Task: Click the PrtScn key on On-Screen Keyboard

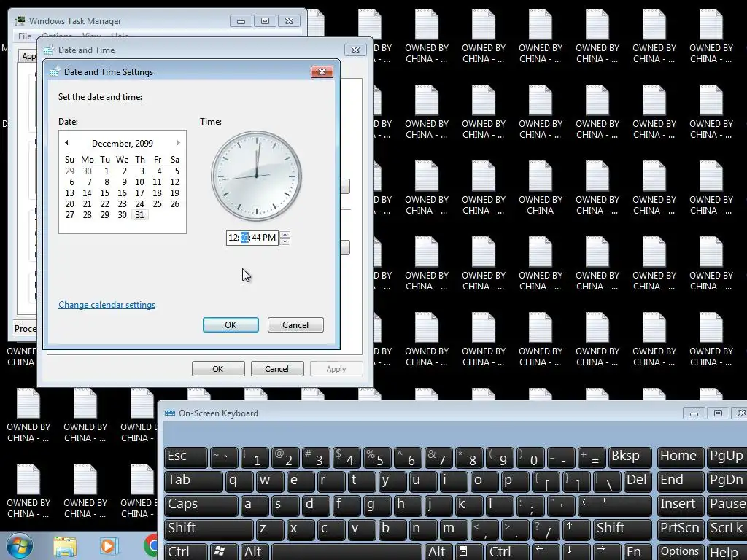Action: [681, 529]
